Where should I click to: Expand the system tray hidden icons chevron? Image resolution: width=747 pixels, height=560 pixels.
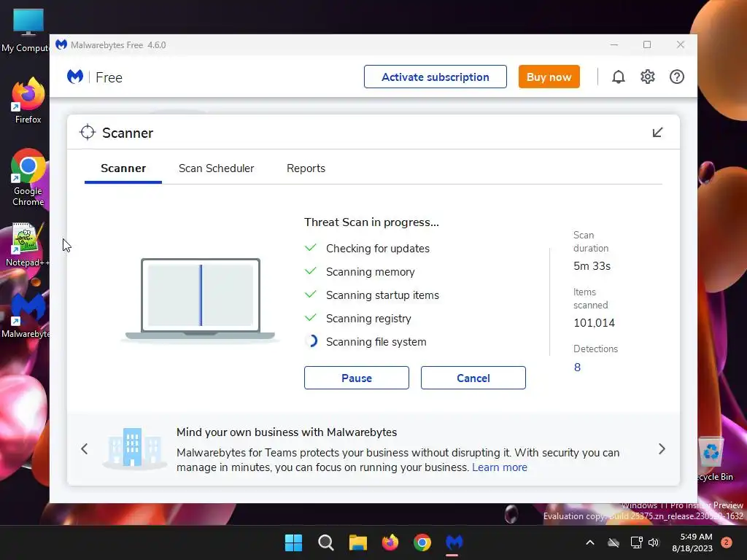[589, 542]
